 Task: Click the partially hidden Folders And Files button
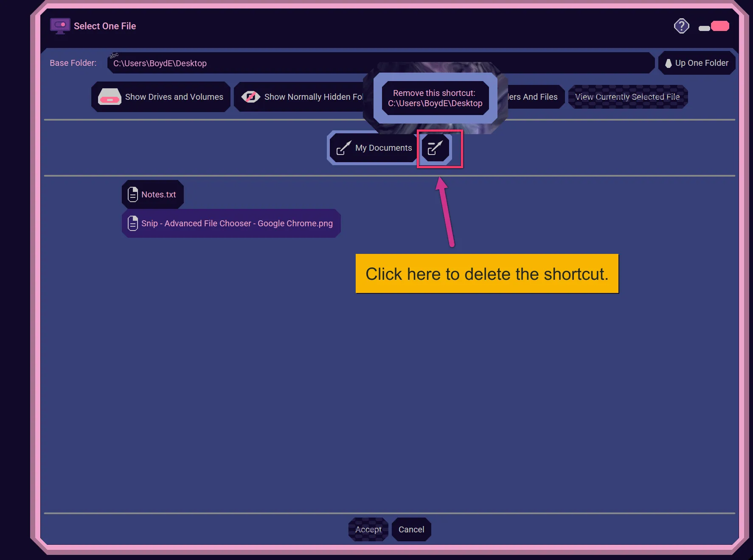[535, 97]
